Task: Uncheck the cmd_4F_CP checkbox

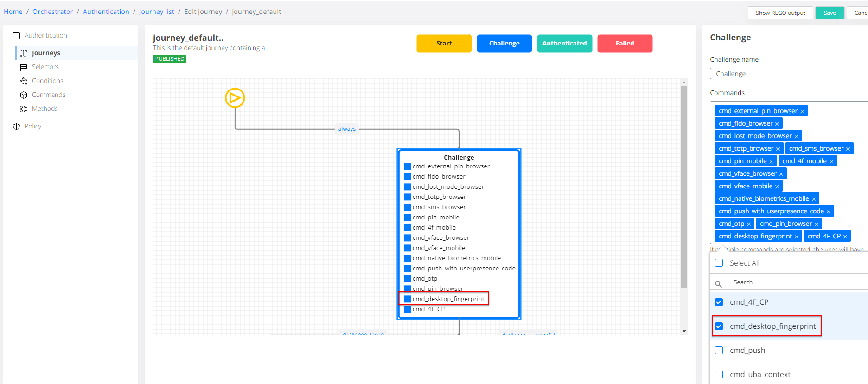Action: pos(719,302)
